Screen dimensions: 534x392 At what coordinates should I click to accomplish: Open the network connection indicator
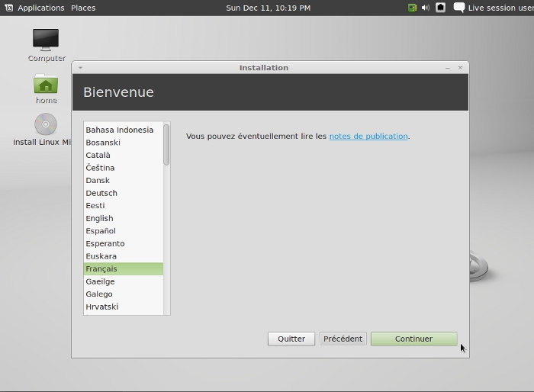click(440, 8)
